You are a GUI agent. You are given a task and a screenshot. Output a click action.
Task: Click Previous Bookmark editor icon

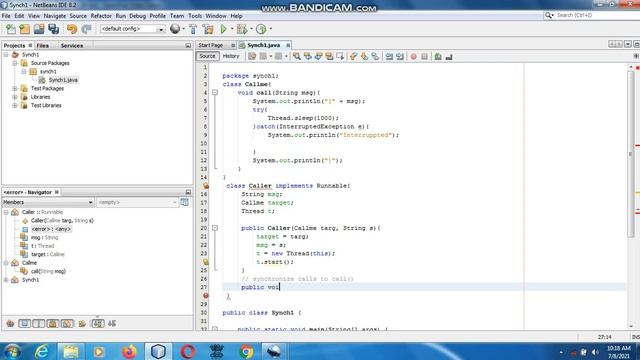[x=353, y=56]
